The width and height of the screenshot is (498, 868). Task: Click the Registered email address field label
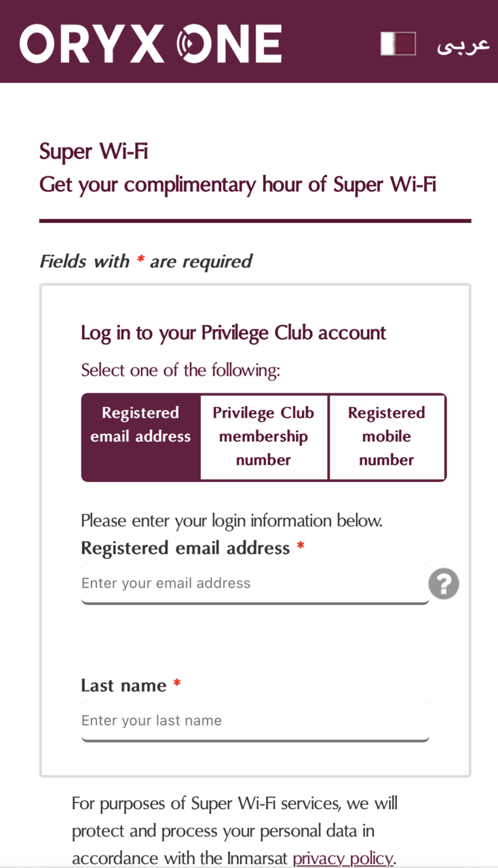pyautogui.click(x=185, y=548)
